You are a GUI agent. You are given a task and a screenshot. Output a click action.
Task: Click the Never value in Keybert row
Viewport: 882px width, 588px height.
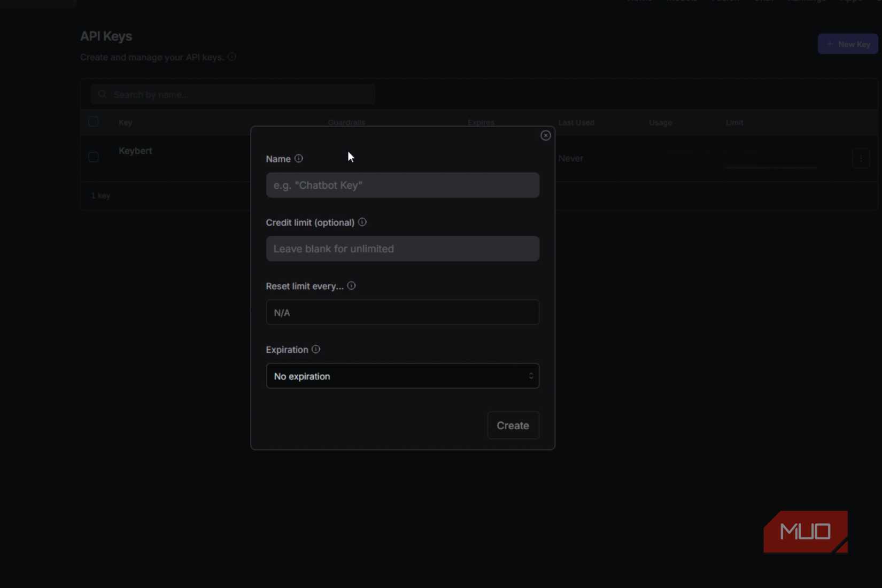click(571, 158)
